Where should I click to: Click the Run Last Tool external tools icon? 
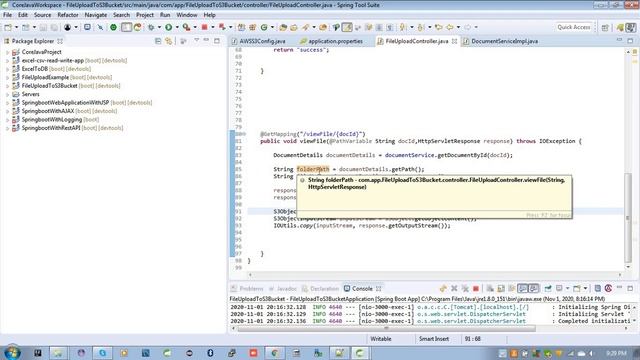pos(187,27)
